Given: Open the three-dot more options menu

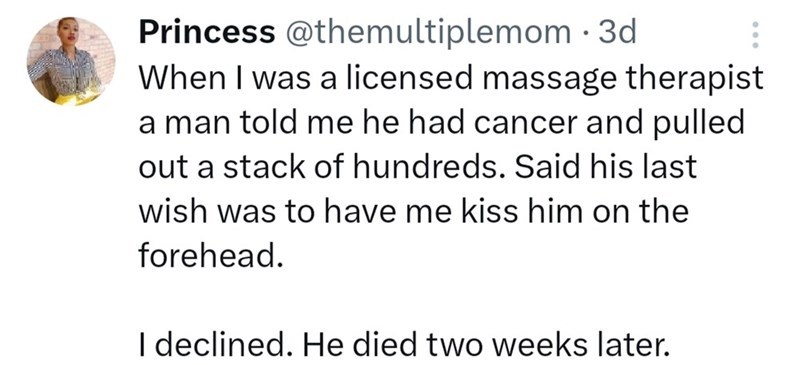Looking at the screenshot, I should (756, 34).
